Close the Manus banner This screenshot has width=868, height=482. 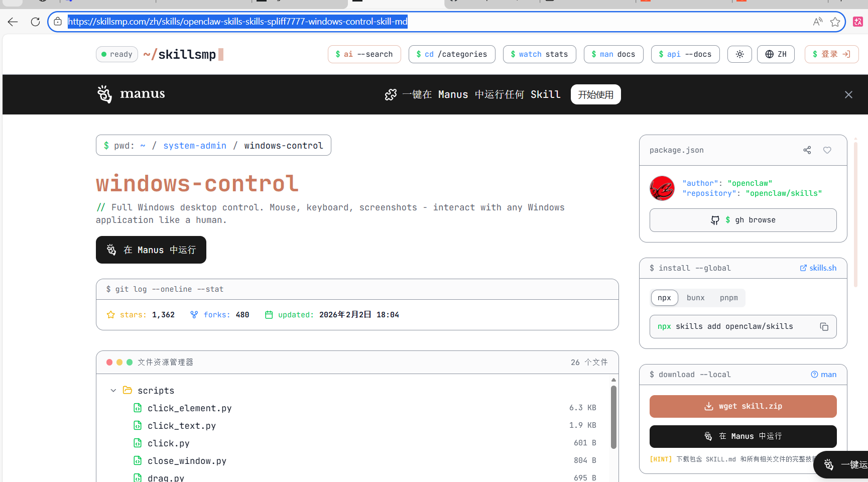[x=848, y=94]
